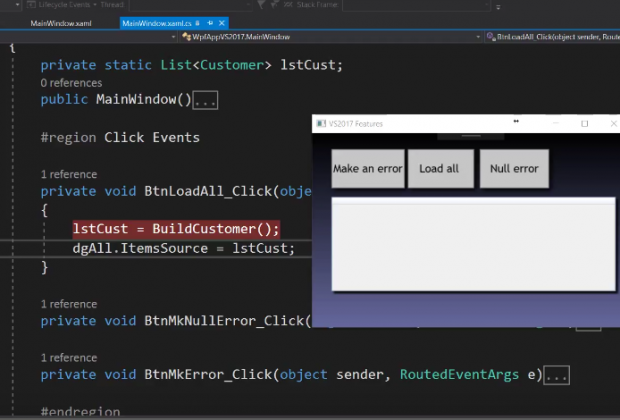Viewport: 620px width, 420px height.
Task: Open the WpfAppVS2017.MainWindow class dropdown
Action: pyautogui.click(x=300, y=36)
